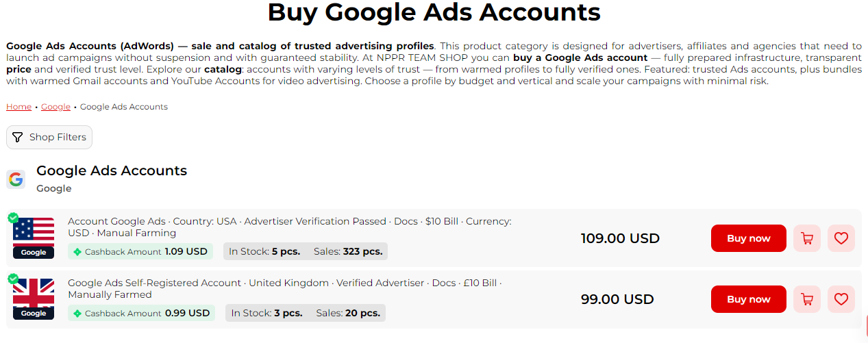Favorite the USA account with heart icon

(841, 238)
